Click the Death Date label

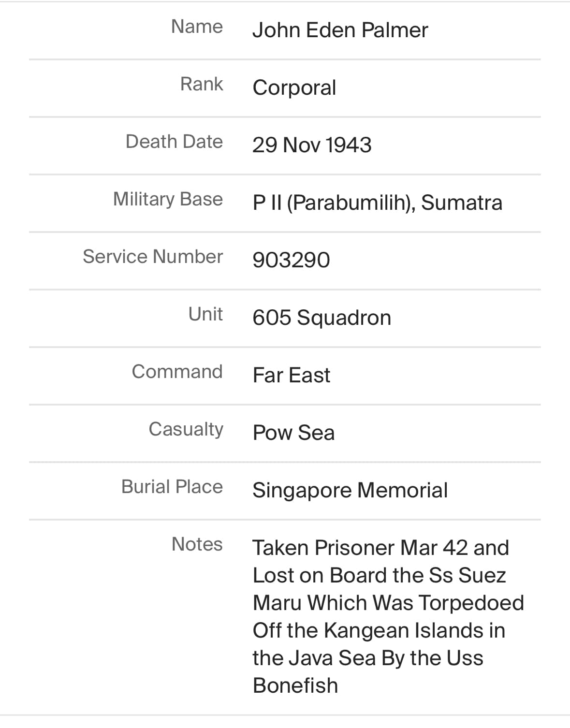(x=174, y=142)
